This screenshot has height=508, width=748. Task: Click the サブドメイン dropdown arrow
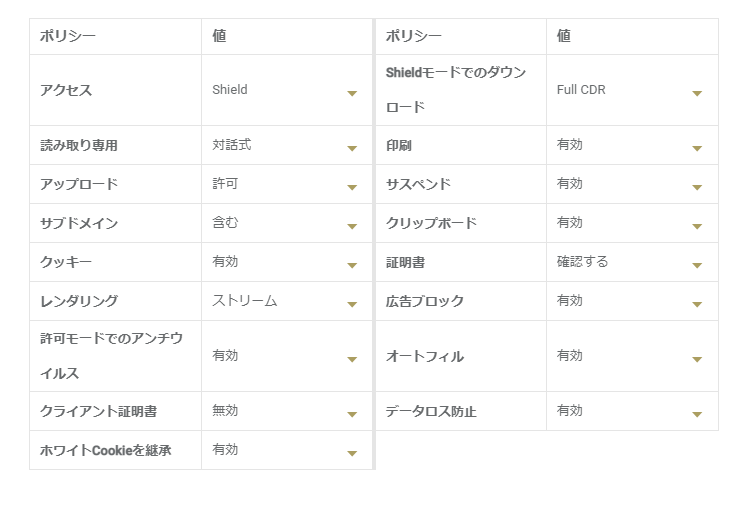352,226
